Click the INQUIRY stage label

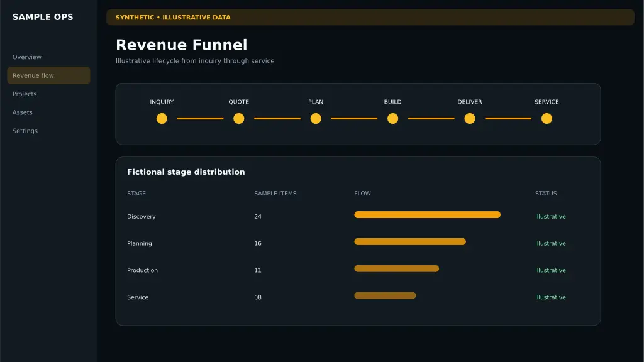162,102
